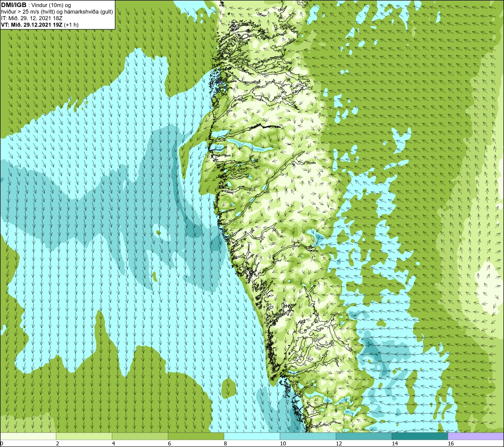Click the legend scale label '12'
Screen dimensions: 504x447
point(339,443)
